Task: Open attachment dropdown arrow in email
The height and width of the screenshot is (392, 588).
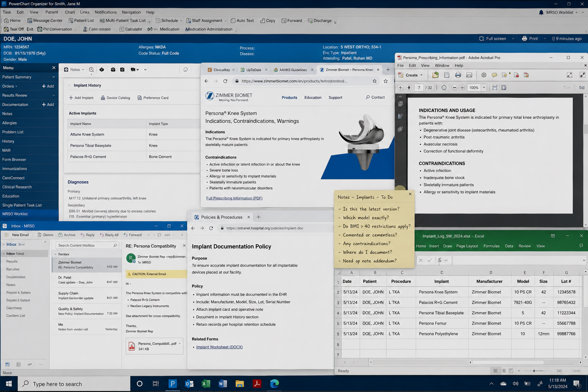Action: [180, 343]
